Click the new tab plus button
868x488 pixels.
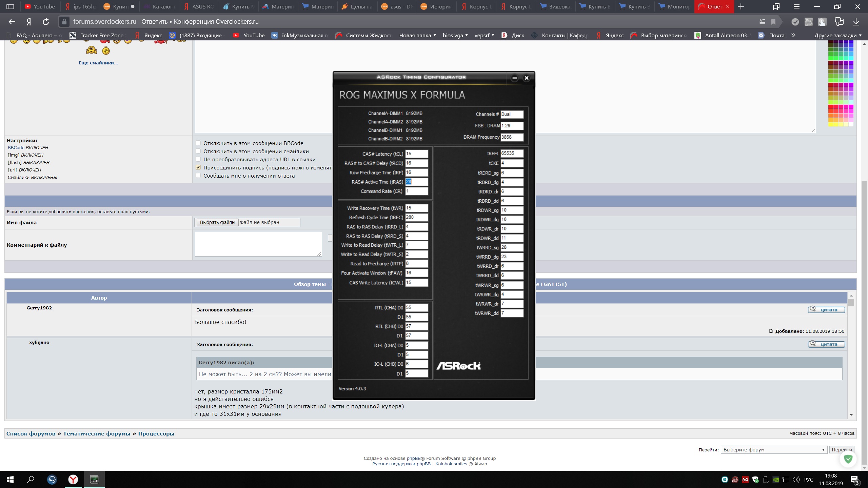(741, 6)
